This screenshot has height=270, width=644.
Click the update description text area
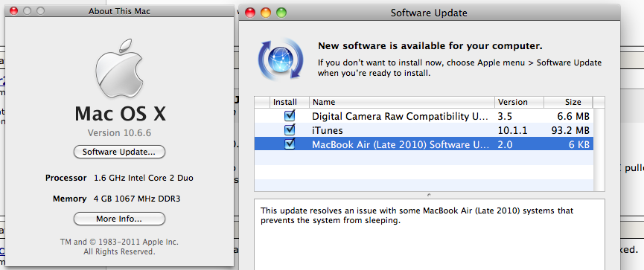click(429, 234)
